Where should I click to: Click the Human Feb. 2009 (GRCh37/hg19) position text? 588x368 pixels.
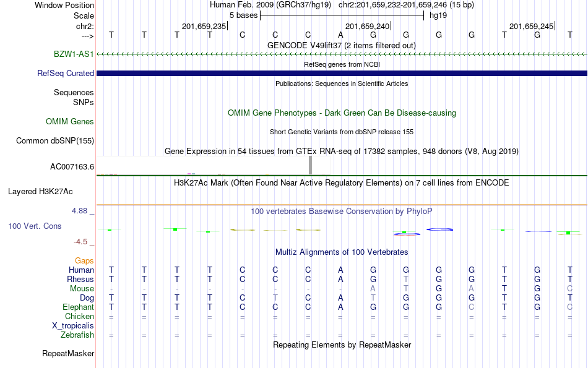click(270, 5)
